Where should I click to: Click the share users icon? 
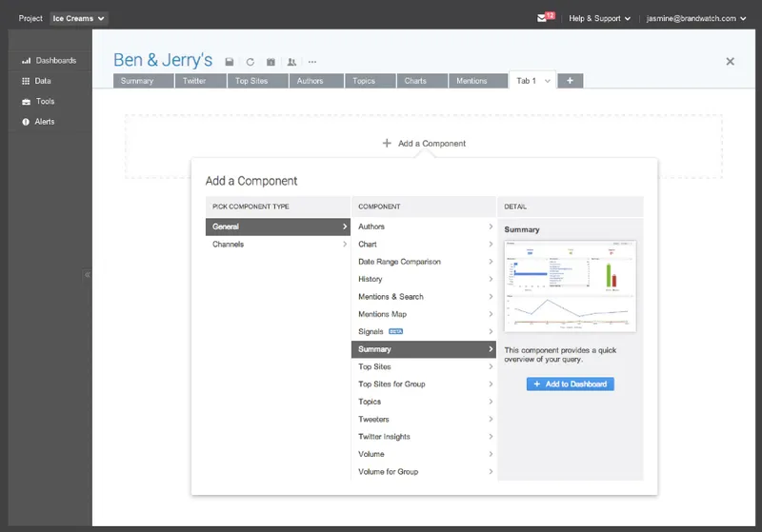point(291,62)
